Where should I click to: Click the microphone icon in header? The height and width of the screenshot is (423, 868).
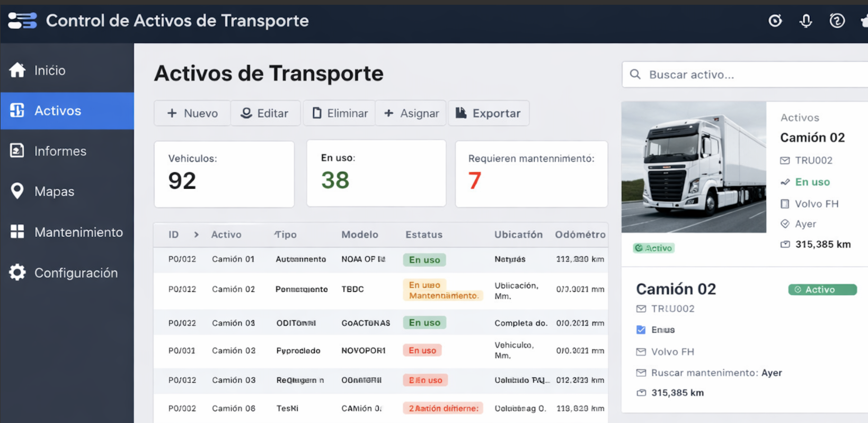(x=805, y=21)
